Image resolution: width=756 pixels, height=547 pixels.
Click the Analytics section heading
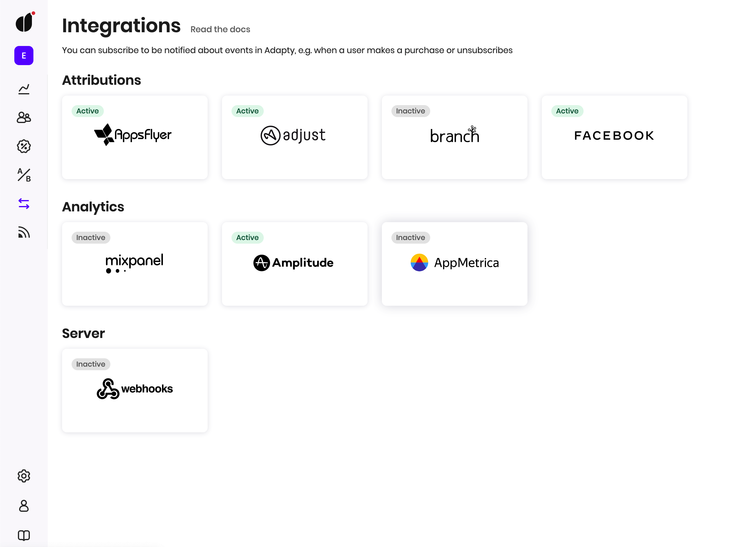[x=93, y=207]
